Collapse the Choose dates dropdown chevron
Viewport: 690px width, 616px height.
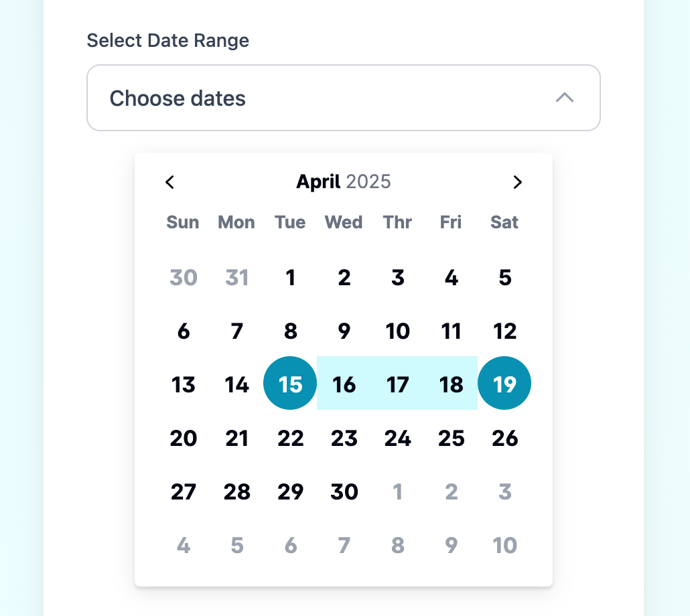coord(565,98)
